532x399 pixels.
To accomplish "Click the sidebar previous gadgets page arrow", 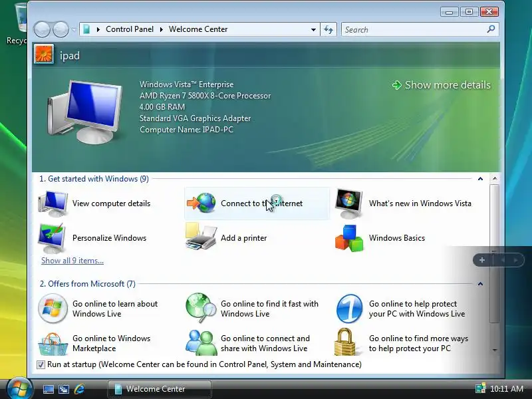I will point(503,260).
